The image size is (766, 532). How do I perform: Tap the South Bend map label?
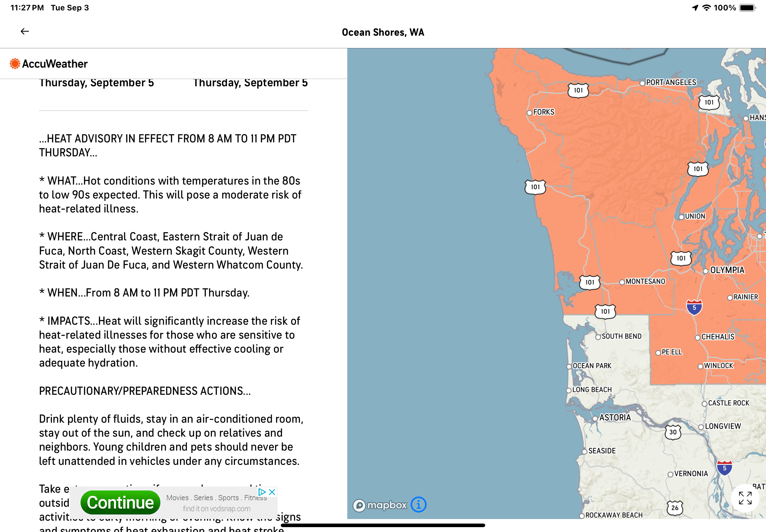(x=621, y=336)
